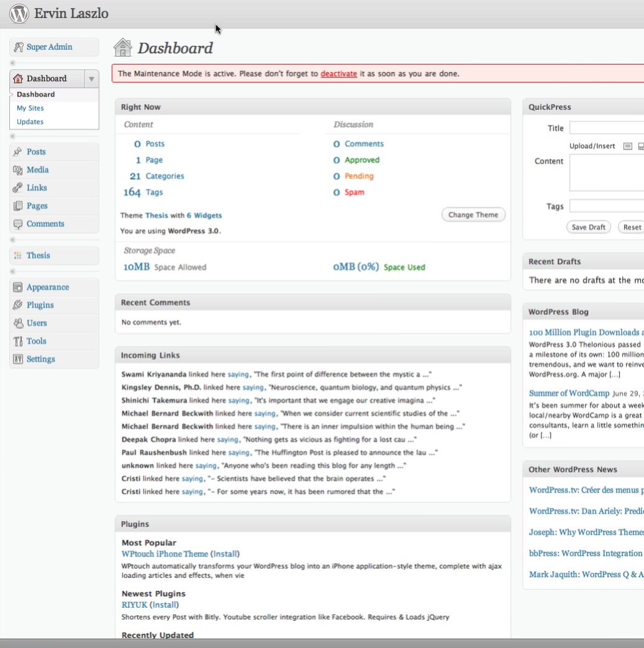644x648 pixels.
Task: Open the Plugins menu in sidebar
Action: click(40, 305)
